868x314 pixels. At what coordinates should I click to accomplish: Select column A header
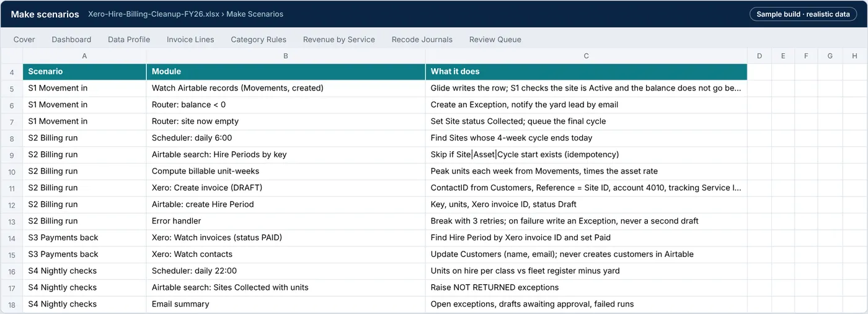click(84, 56)
